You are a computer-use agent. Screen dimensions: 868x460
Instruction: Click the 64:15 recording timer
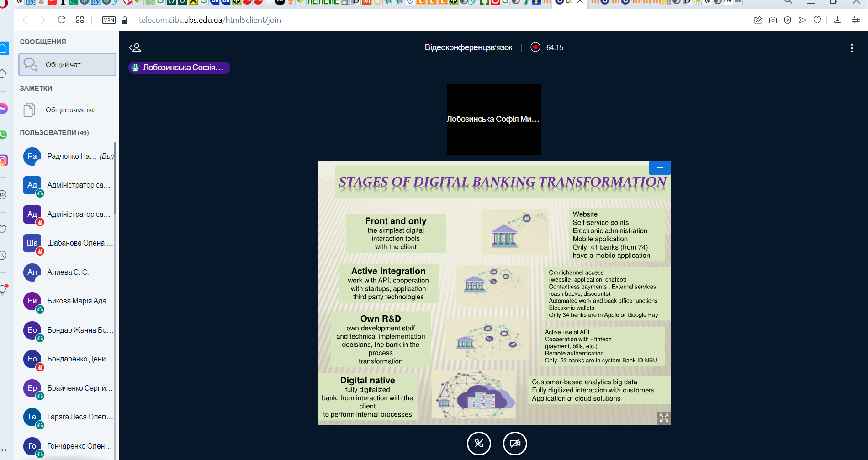[x=555, y=47]
